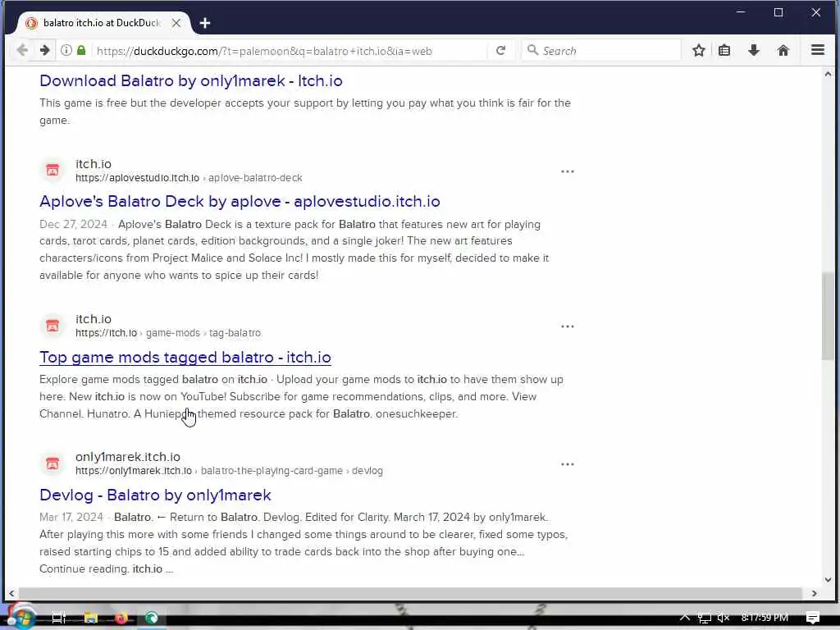Click the 'Dec 27, 2024' result date
This screenshot has height=630, width=840.
click(x=73, y=225)
